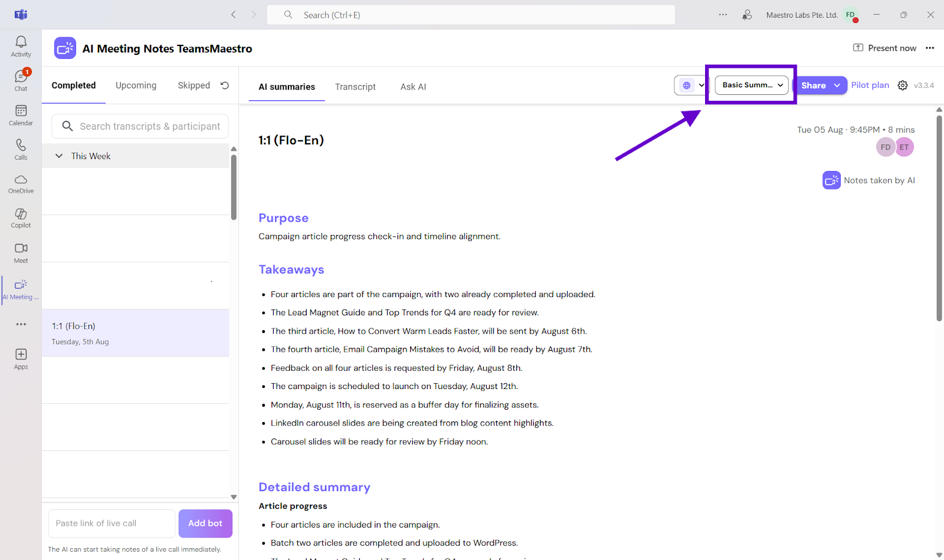This screenshot has width=944, height=560.
Task: Select the AI summaries tab
Action: (287, 87)
